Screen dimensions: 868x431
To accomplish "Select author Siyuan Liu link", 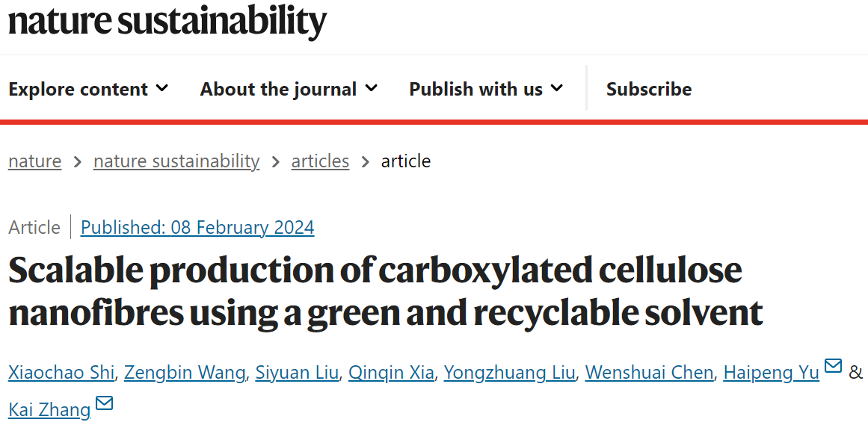I will point(297,372).
